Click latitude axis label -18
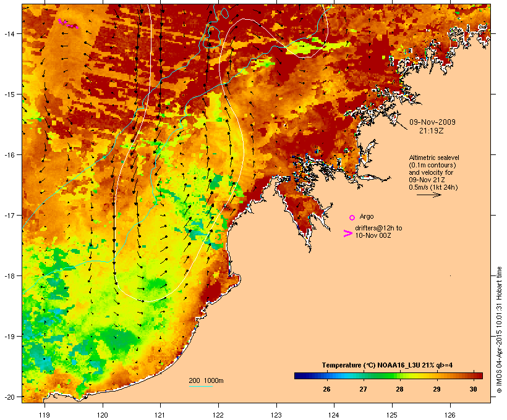The image size is (507, 420). pos(9,276)
